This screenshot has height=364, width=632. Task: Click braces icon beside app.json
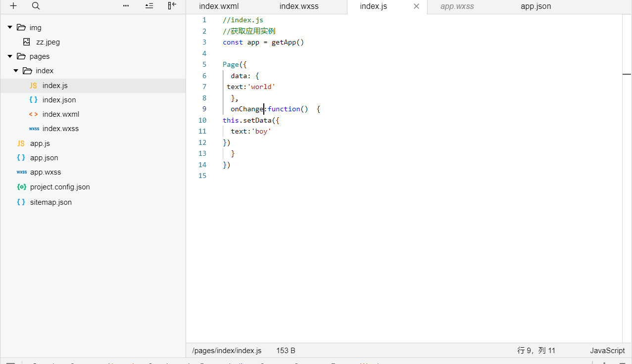pyautogui.click(x=21, y=158)
